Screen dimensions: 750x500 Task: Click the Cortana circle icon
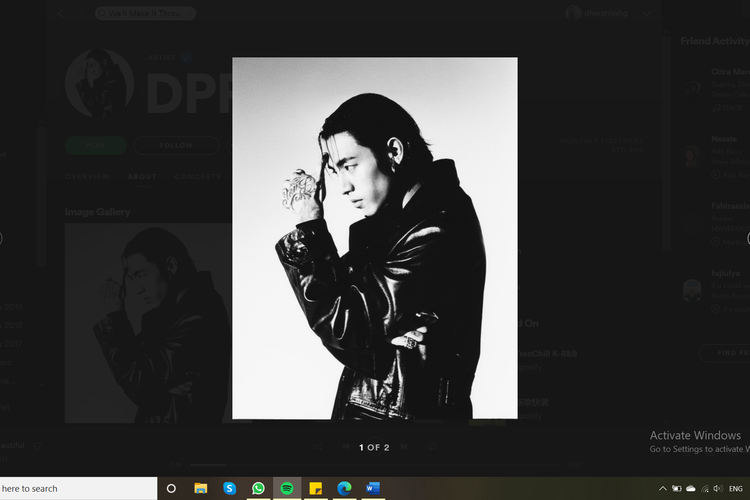[172, 488]
